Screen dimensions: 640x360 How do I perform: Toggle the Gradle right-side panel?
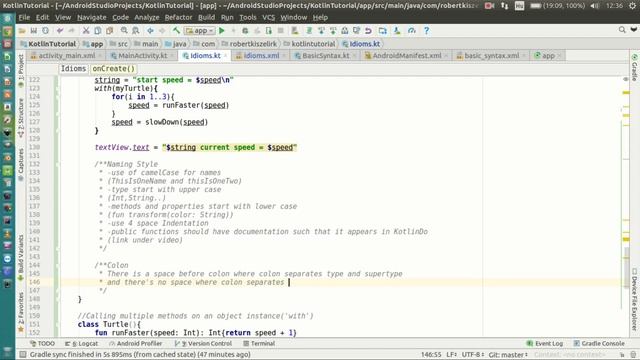(x=634, y=67)
